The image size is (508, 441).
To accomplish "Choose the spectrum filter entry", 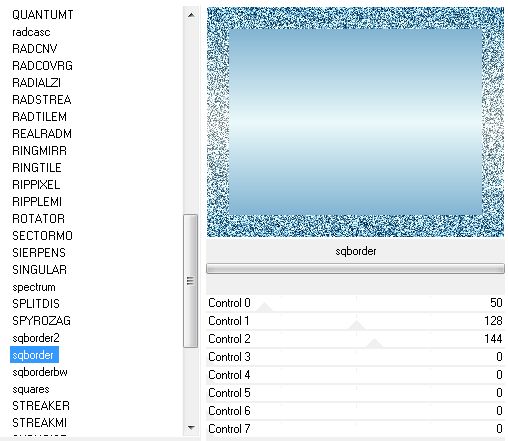I will (x=34, y=287).
